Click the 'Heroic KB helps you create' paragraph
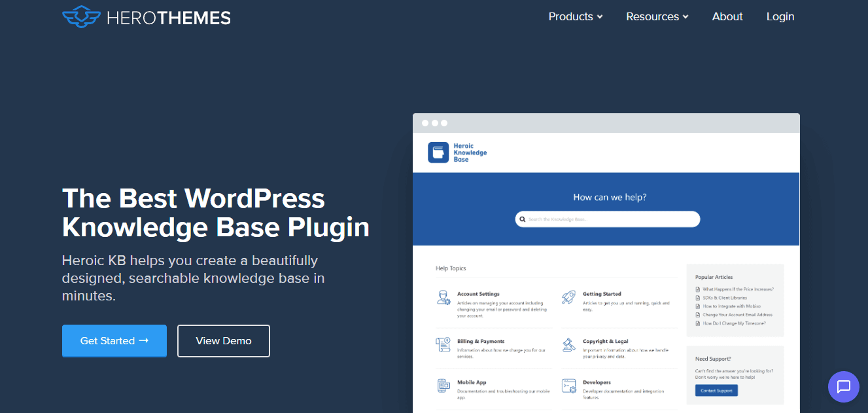 click(x=194, y=278)
